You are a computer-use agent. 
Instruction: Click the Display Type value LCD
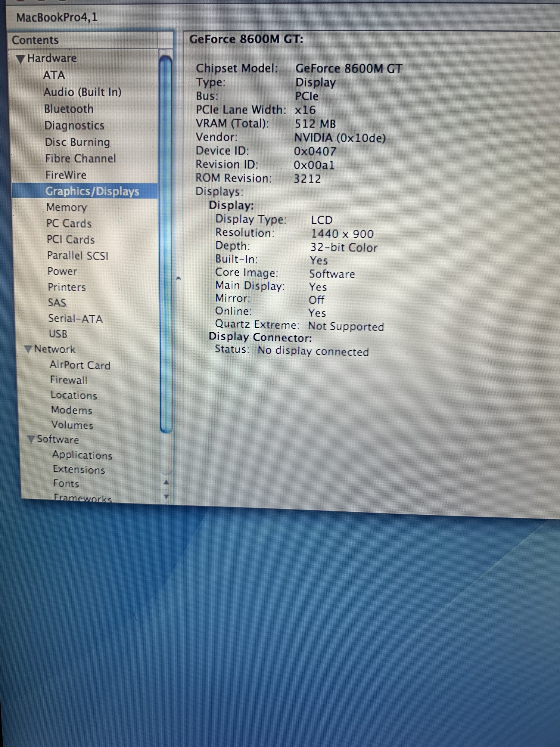point(322,220)
